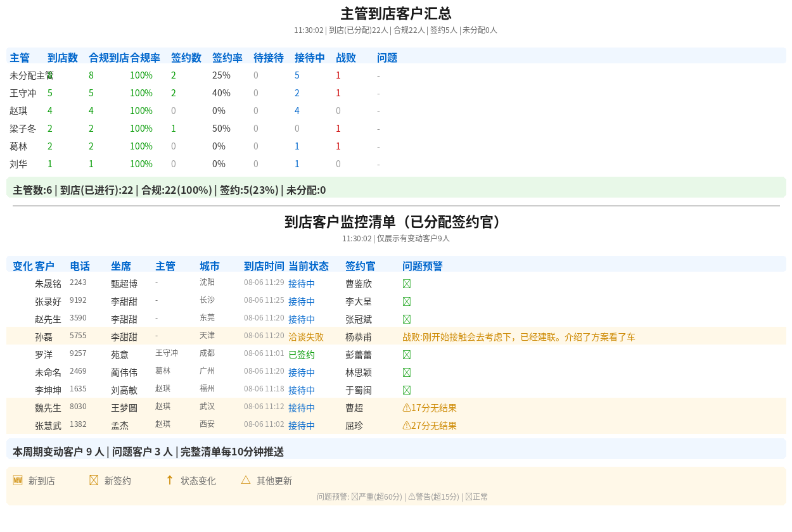Click 主管到店客户汇总 page title
Image resolution: width=792 pixels, height=532 pixels.
[396, 14]
